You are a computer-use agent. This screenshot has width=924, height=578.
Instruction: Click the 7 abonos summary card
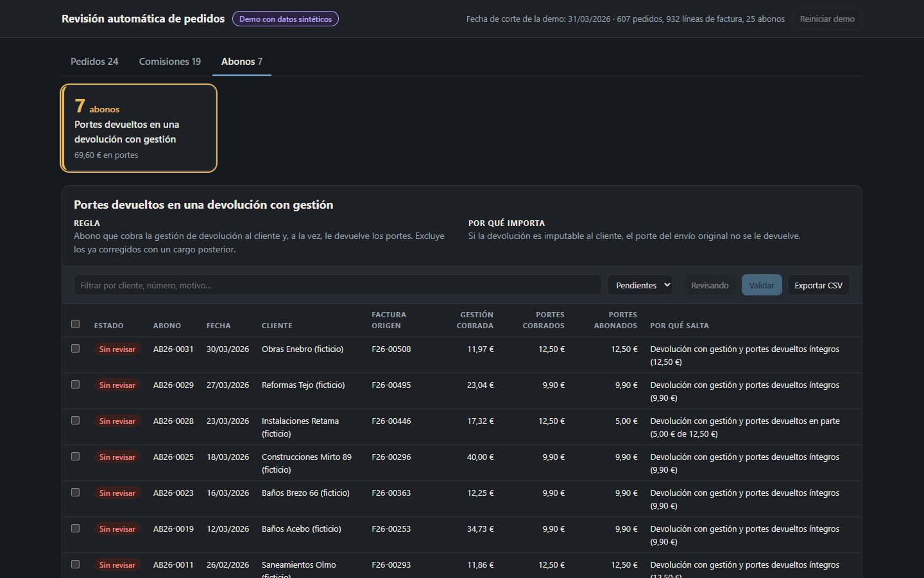(139, 128)
